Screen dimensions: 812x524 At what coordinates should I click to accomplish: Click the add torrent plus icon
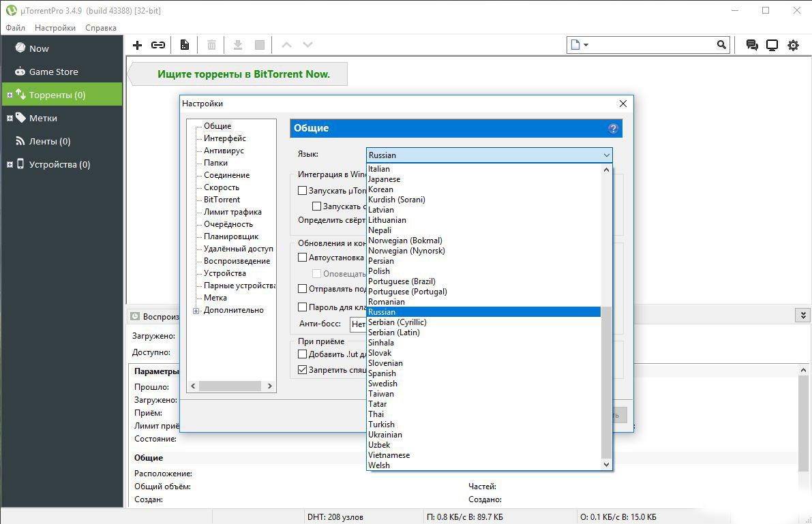pyautogui.click(x=137, y=45)
